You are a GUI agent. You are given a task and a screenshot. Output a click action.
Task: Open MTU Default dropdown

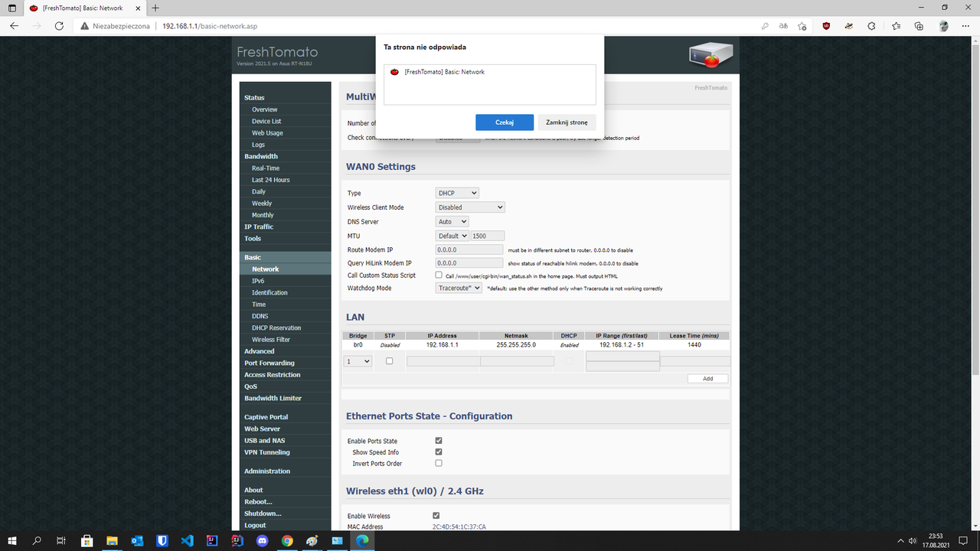click(452, 236)
